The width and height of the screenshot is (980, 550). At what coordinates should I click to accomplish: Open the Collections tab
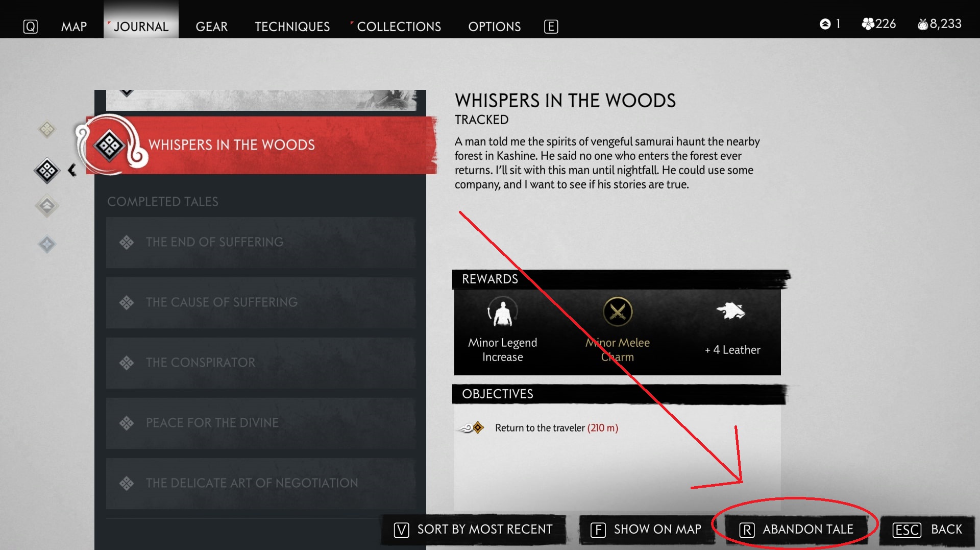399,27
